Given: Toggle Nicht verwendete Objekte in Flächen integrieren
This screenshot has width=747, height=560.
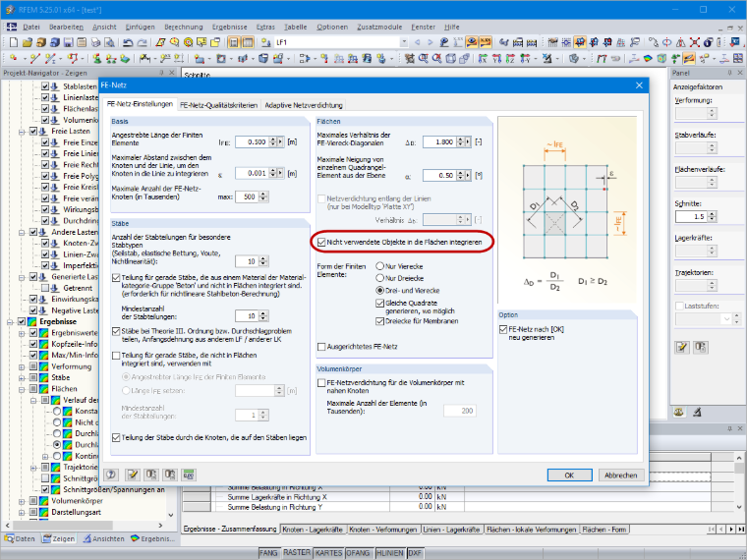Looking at the screenshot, I should tap(321, 242).
